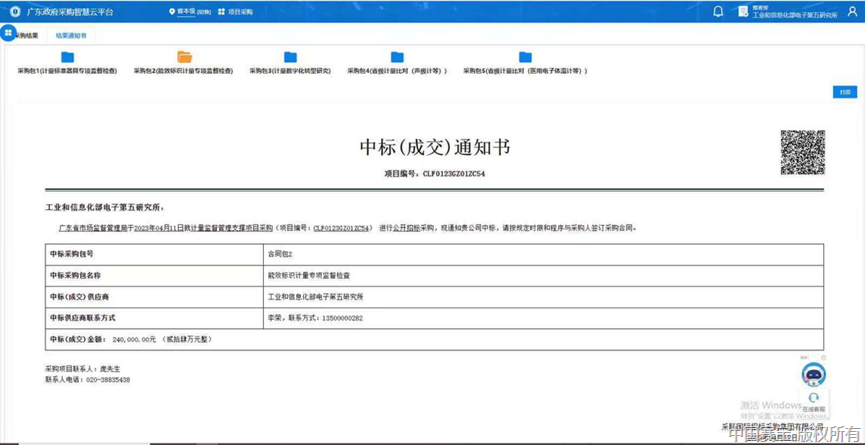Open the orange 采购包2 folder
Screen dimensions: 865x445
[x=184, y=58]
